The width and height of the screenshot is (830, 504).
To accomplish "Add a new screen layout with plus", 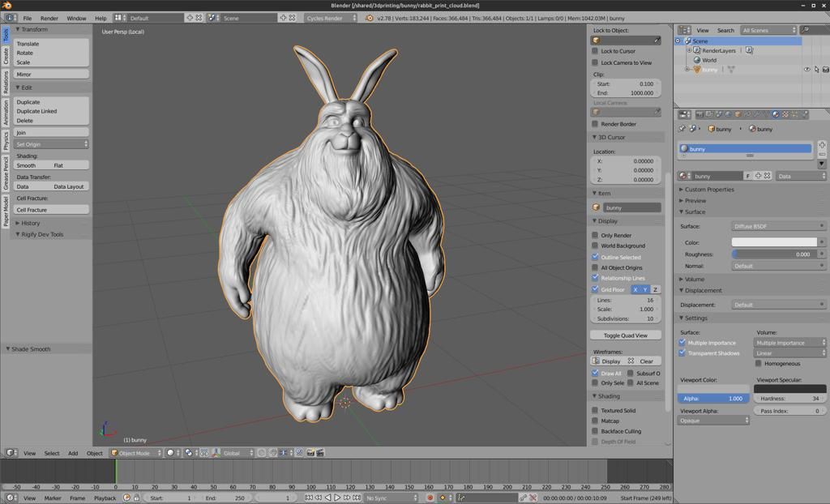I will coord(190,18).
